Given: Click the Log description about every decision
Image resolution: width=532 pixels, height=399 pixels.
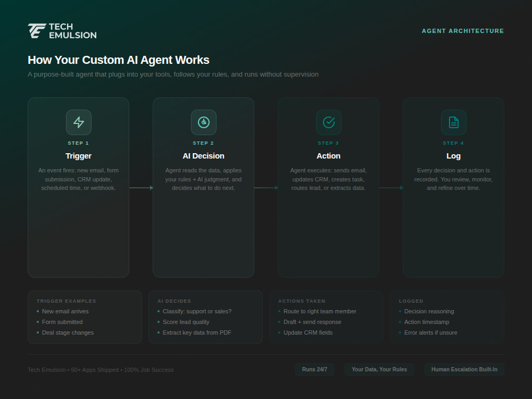Looking at the screenshot, I should [453, 179].
